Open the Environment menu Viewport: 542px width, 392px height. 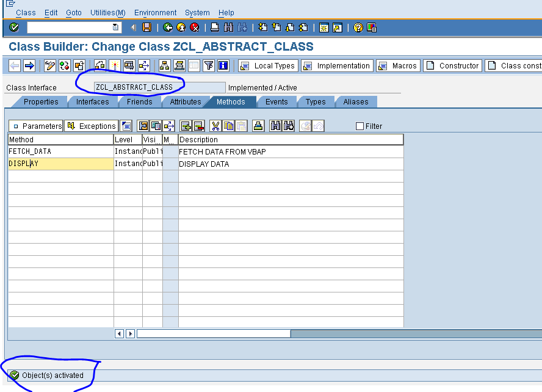pyautogui.click(x=155, y=13)
